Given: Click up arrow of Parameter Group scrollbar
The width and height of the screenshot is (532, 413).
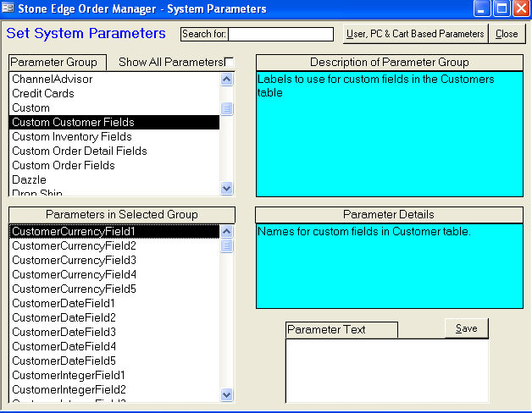Looking at the screenshot, I should (227, 80).
